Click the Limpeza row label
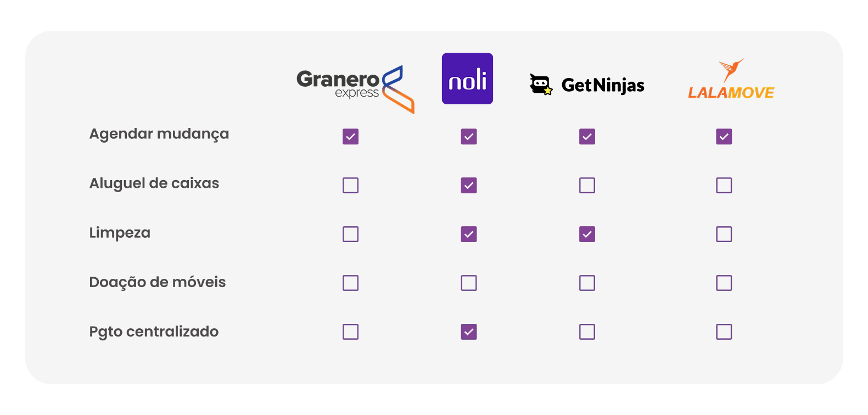 click(x=120, y=233)
